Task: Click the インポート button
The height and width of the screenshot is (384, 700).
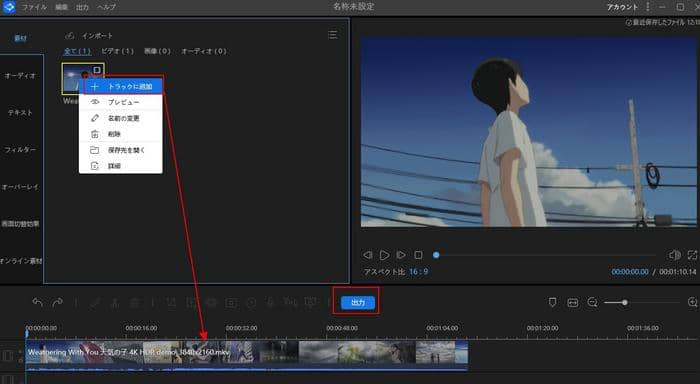Action: [x=97, y=36]
